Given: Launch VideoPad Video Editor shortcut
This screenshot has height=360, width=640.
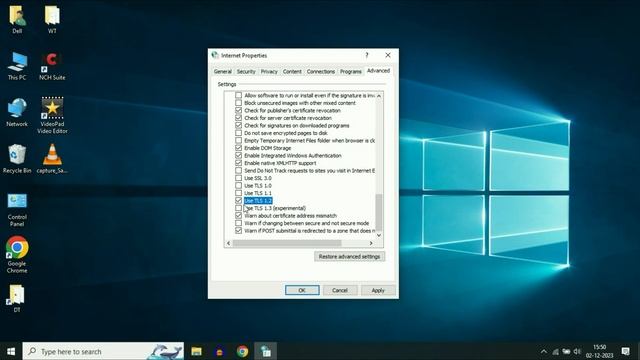Looking at the screenshot, I should click(52, 116).
